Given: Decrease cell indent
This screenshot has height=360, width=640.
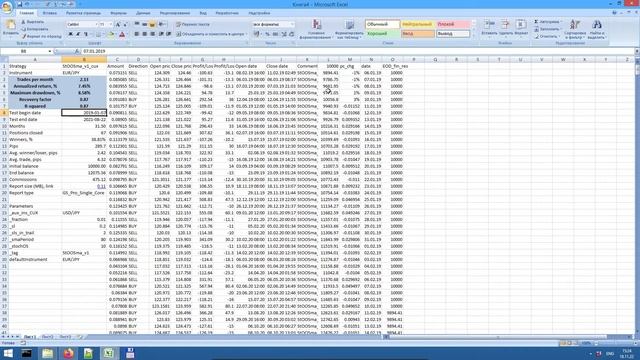Looking at the screenshot, I should click(161, 34).
